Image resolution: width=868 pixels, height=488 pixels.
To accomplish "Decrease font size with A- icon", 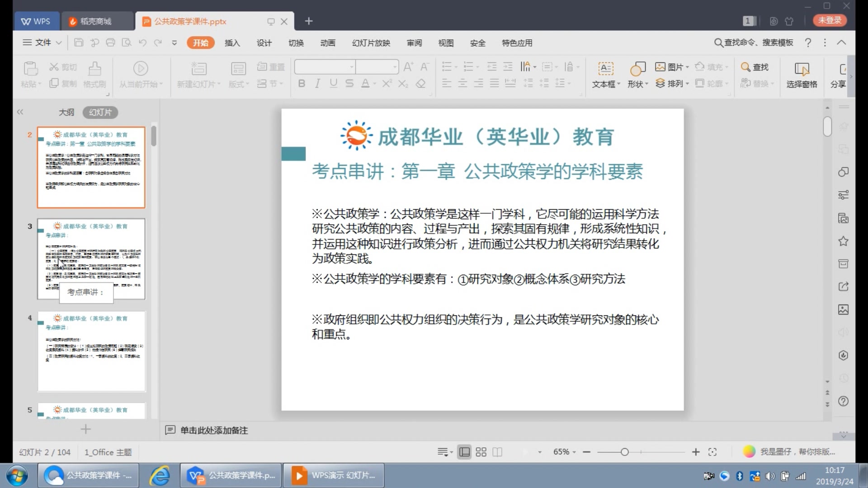I will (x=424, y=67).
